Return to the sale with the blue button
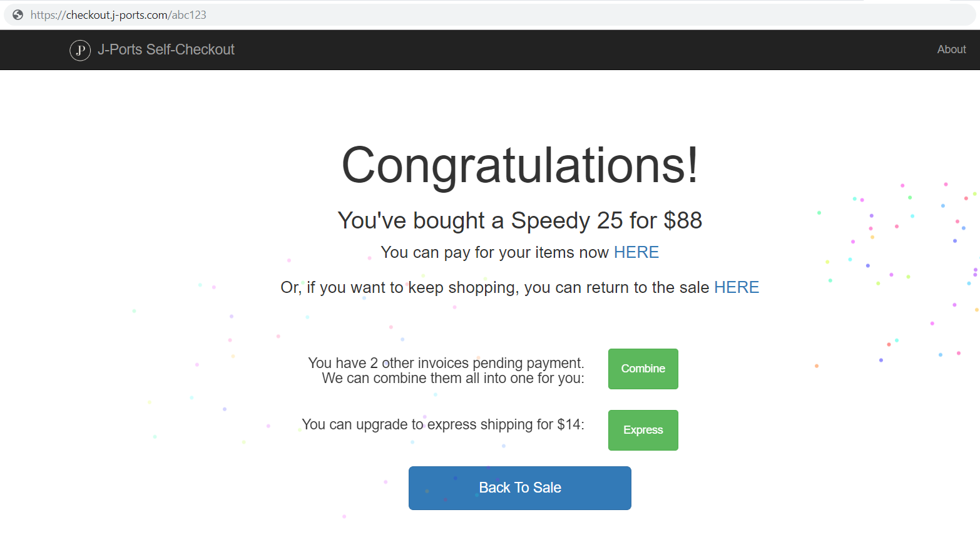The image size is (980, 537). [x=519, y=488]
